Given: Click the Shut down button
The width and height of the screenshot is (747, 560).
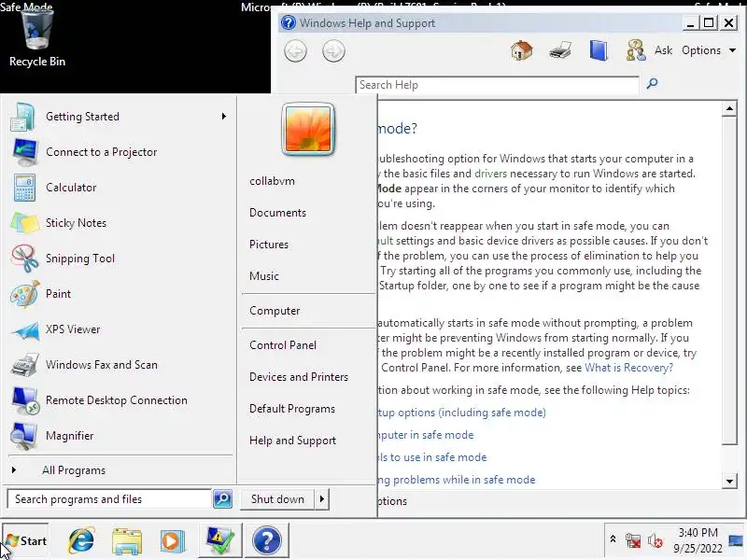Looking at the screenshot, I should pyautogui.click(x=277, y=499).
